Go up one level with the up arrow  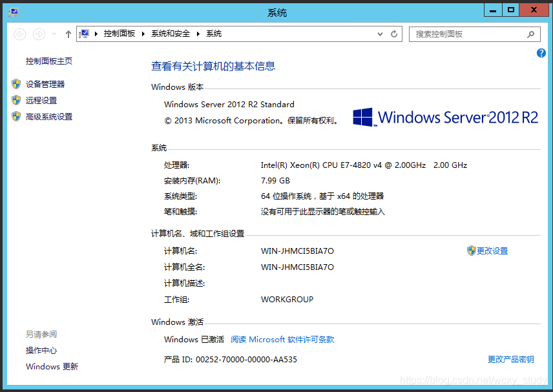click(x=68, y=34)
